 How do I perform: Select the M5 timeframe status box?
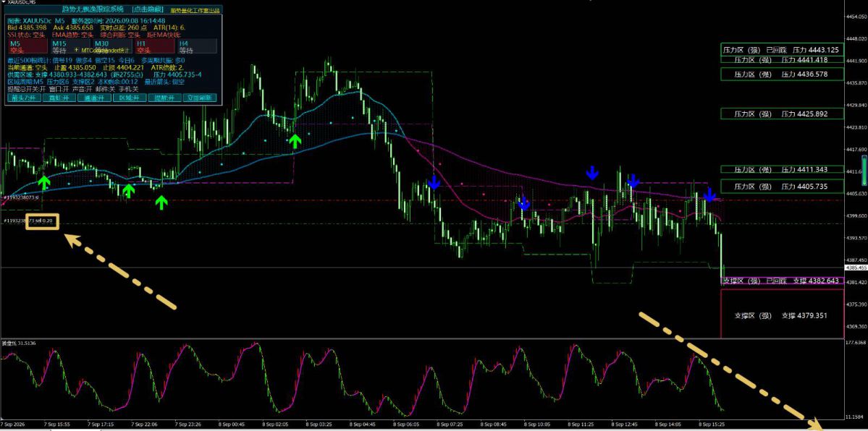[28, 46]
